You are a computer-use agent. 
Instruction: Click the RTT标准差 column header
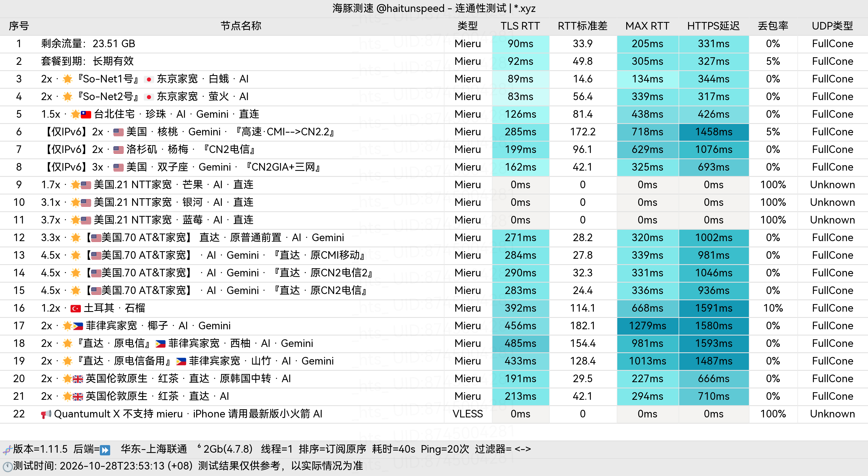(x=582, y=26)
